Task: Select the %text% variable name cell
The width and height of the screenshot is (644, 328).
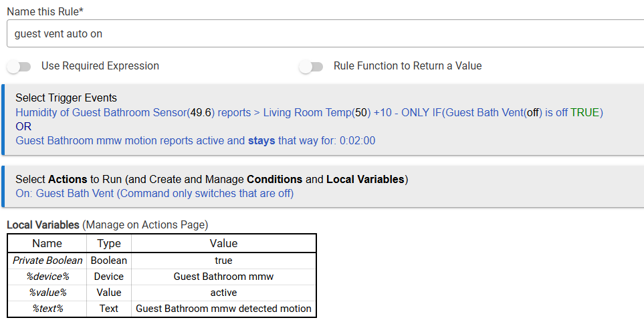Action: pyautogui.click(x=47, y=309)
